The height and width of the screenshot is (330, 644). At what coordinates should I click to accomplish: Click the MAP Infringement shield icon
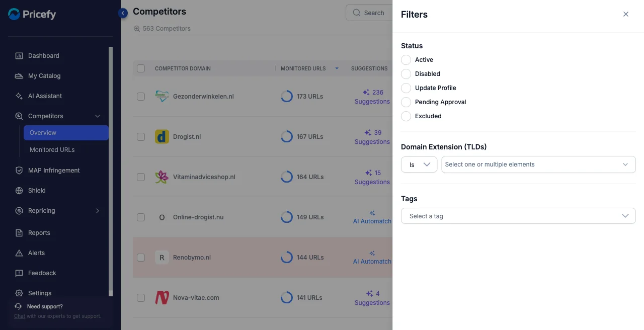(19, 171)
